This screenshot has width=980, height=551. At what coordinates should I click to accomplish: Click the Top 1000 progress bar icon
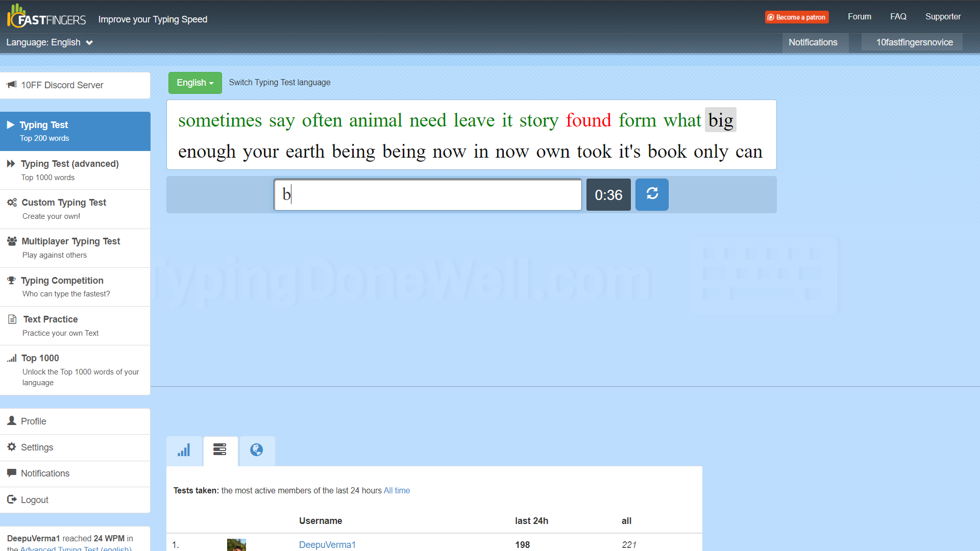pos(11,357)
